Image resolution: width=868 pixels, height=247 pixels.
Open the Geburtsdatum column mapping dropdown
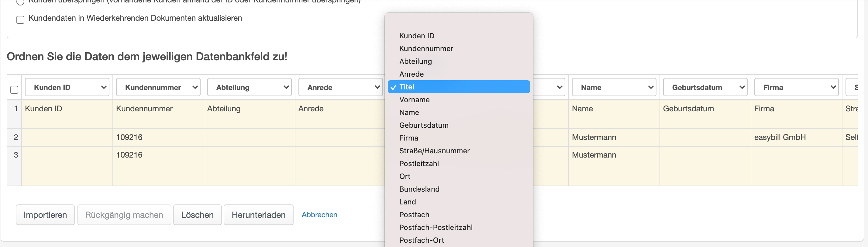(705, 87)
